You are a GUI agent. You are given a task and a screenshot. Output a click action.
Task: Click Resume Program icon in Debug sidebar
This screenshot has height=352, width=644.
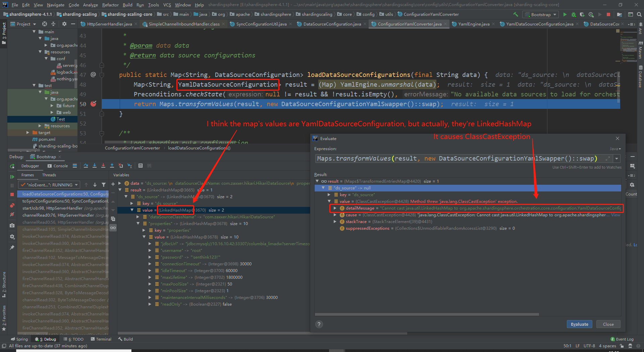pyautogui.click(x=12, y=177)
